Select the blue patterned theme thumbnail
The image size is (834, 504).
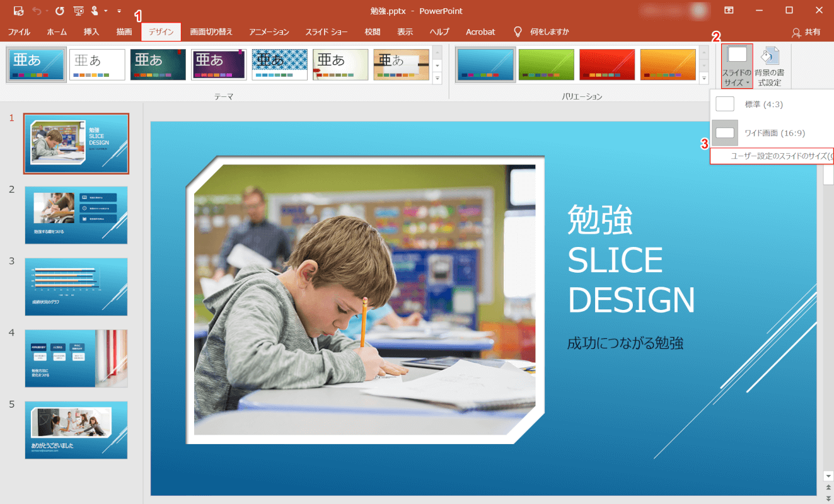279,64
